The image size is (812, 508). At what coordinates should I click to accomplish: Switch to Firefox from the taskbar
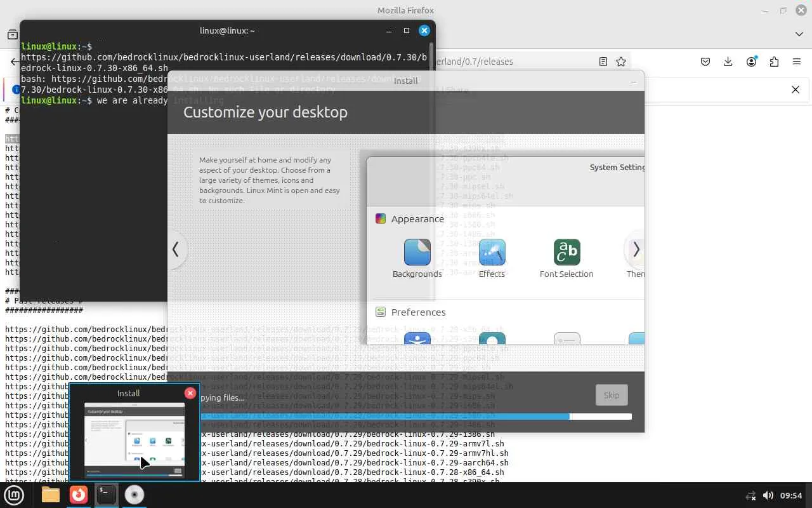click(79, 495)
